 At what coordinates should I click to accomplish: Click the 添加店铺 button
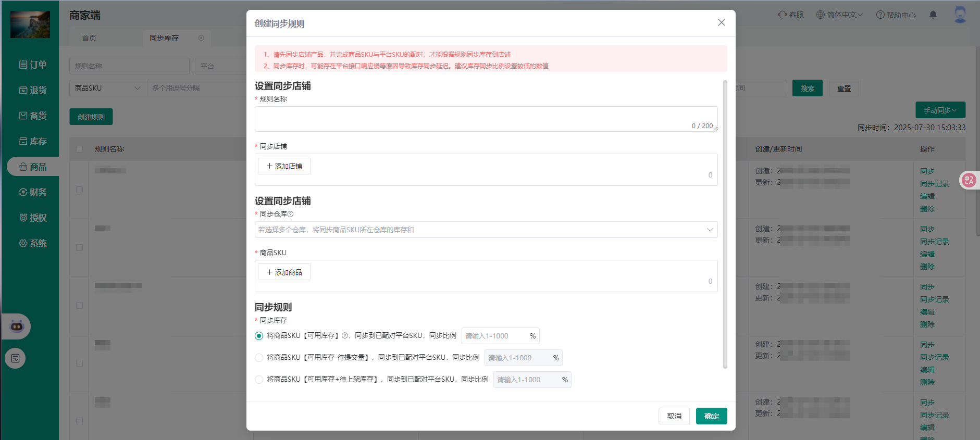284,166
